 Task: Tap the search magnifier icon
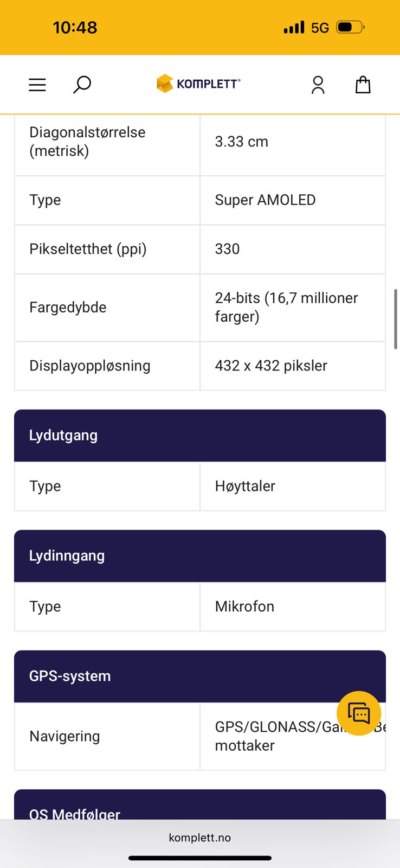point(82,85)
